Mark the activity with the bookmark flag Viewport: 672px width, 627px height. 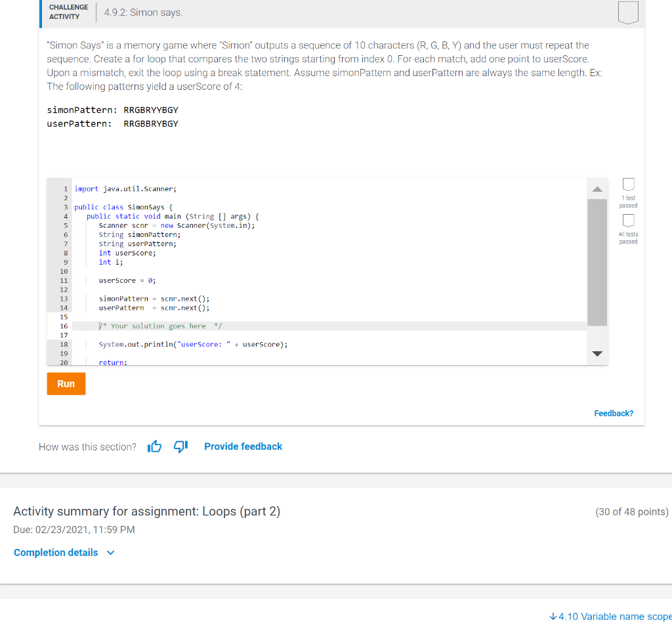628,12
